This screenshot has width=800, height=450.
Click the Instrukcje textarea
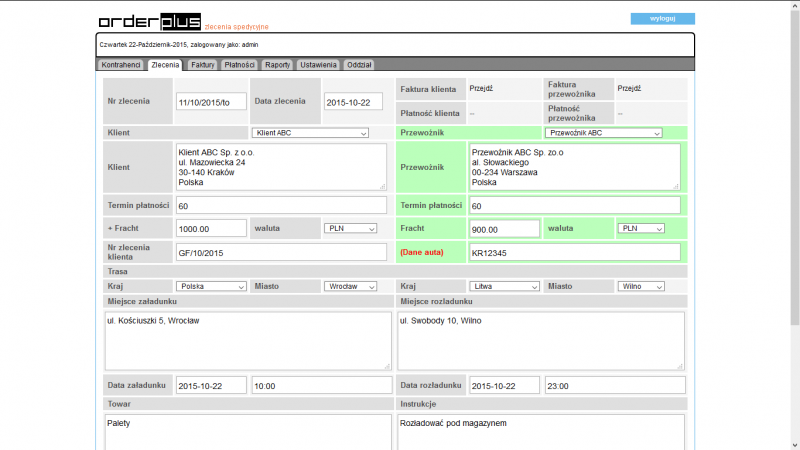(x=541, y=432)
